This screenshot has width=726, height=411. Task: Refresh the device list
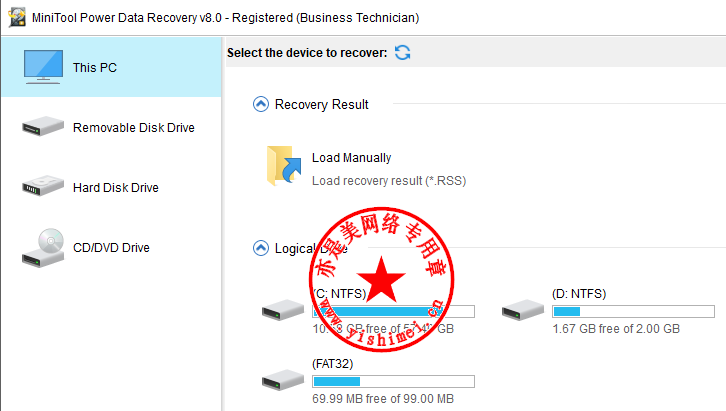click(402, 52)
